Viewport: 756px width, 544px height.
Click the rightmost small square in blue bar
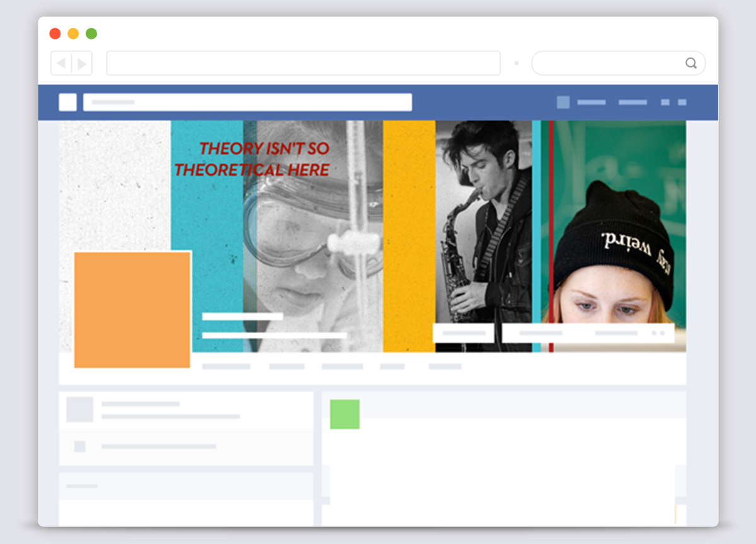(682, 102)
